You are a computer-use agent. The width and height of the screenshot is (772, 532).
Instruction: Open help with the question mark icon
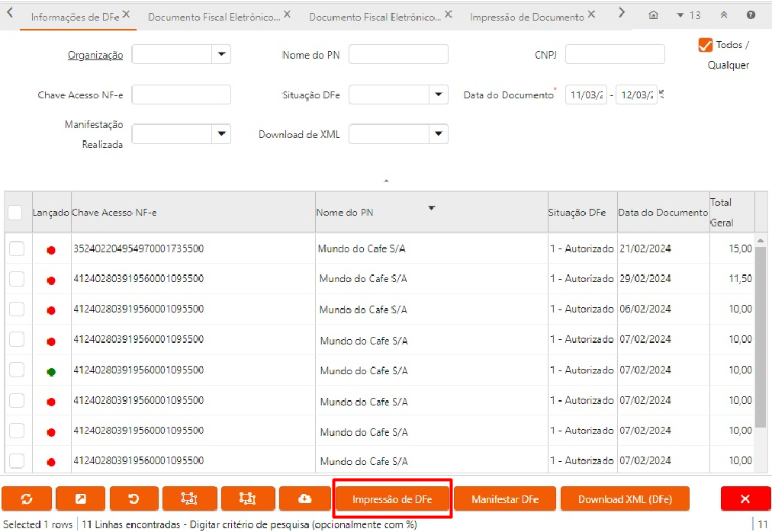(x=751, y=15)
